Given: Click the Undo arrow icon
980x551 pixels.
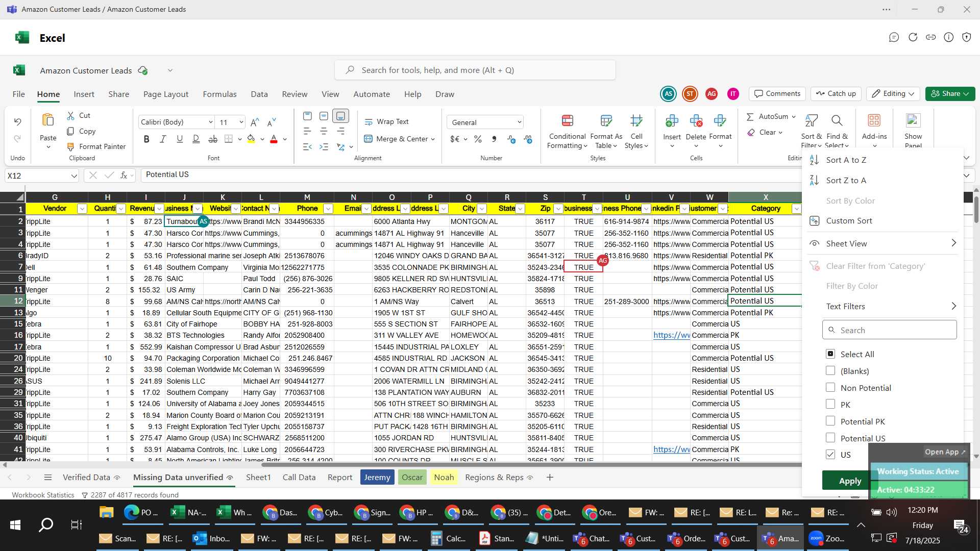Looking at the screenshot, I should (x=17, y=121).
